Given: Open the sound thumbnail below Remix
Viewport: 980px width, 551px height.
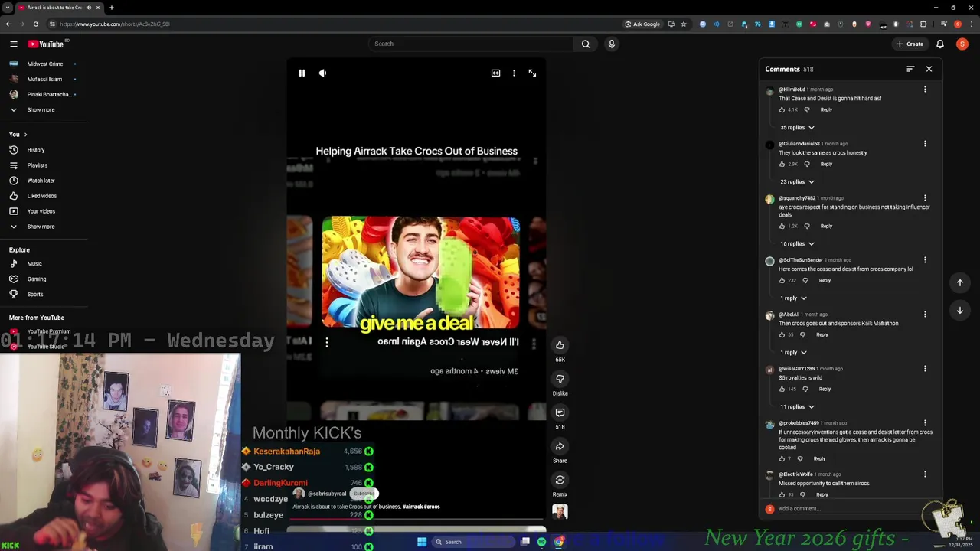Looking at the screenshot, I should point(560,512).
